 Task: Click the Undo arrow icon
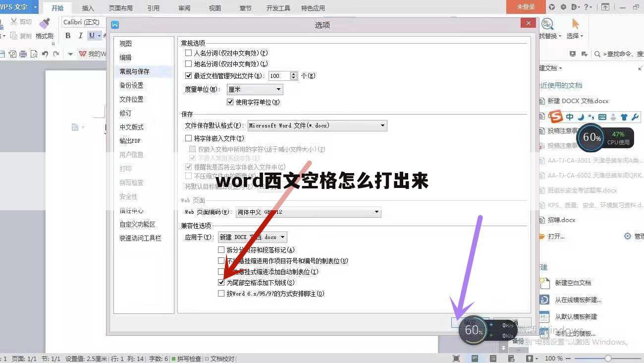pyautogui.click(x=45, y=54)
